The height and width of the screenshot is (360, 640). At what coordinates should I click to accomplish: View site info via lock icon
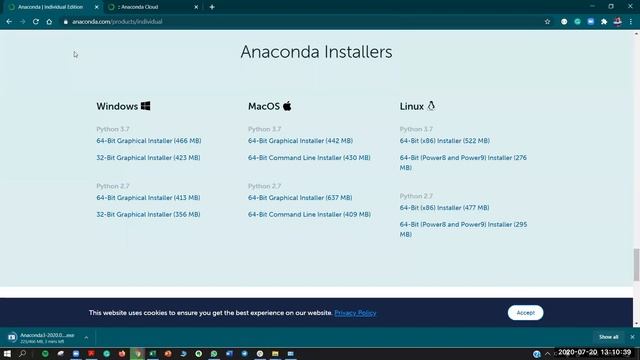[65, 22]
